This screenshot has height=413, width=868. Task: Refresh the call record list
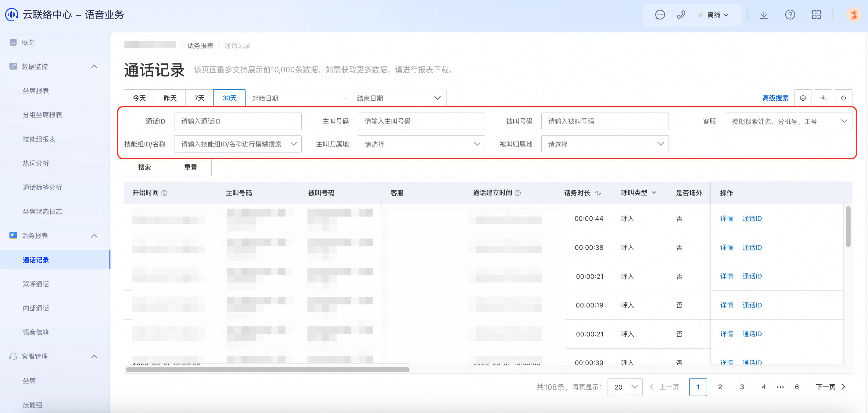[x=843, y=98]
